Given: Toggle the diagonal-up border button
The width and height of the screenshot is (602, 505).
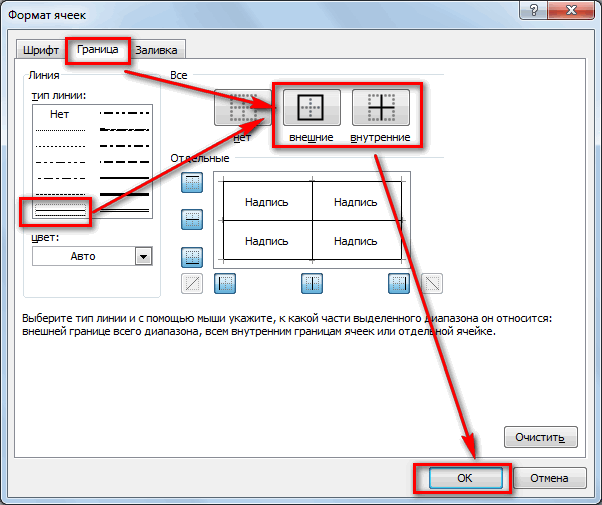Looking at the screenshot, I should coord(192,283).
